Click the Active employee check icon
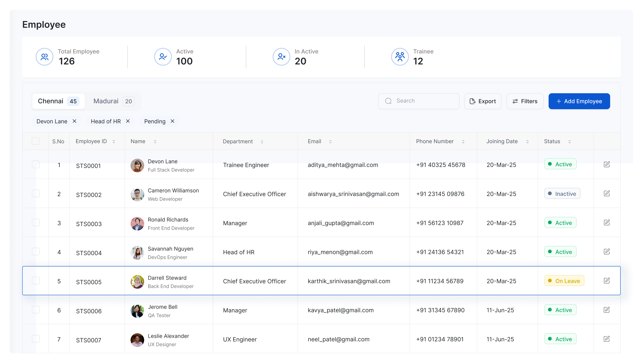 (163, 57)
